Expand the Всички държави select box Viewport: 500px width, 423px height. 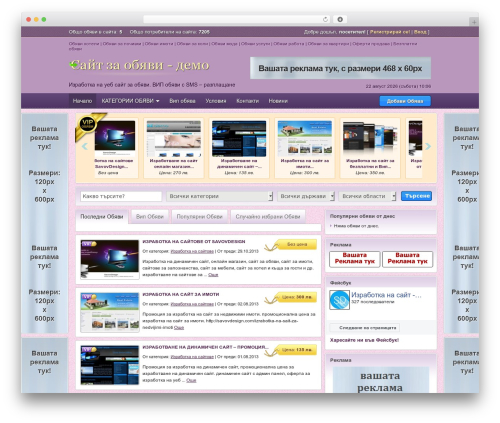point(306,196)
